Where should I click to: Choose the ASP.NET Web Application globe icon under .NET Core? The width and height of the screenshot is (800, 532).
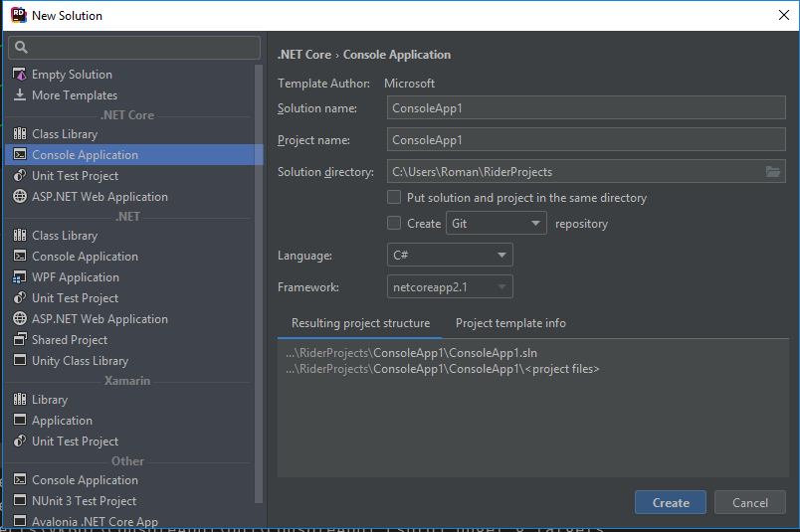click(x=20, y=197)
